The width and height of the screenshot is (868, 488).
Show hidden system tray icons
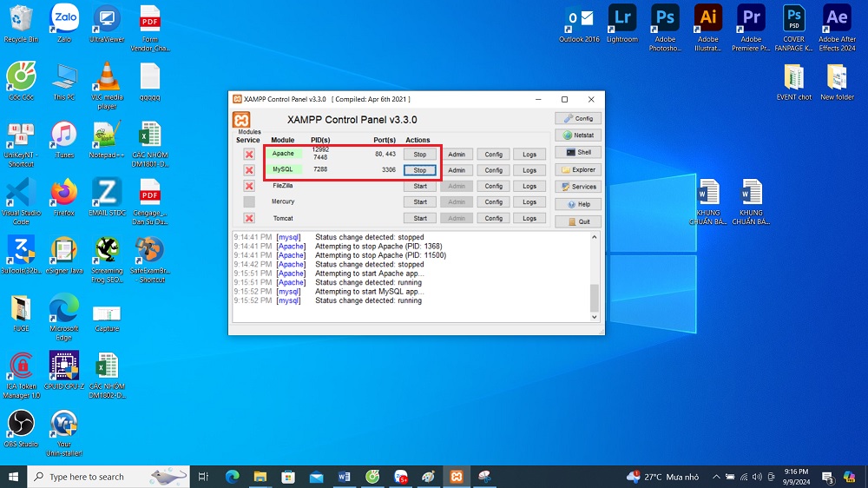(716, 477)
